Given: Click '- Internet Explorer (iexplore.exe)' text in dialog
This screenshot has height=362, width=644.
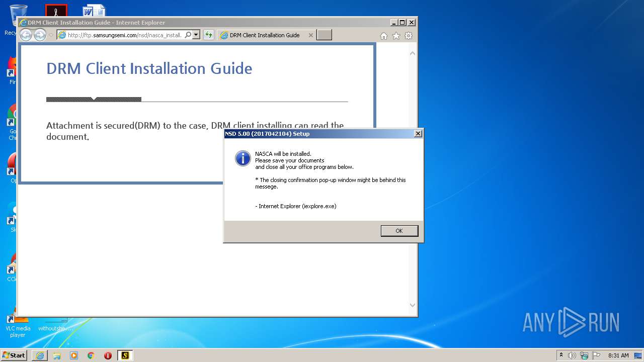Looking at the screenshot, I should coord(296,206).
